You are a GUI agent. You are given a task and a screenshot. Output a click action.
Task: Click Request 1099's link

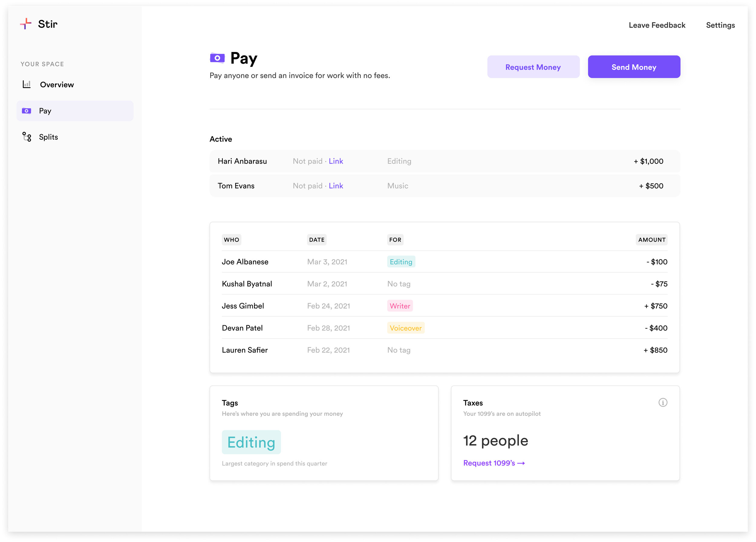[x=494, y=463]
